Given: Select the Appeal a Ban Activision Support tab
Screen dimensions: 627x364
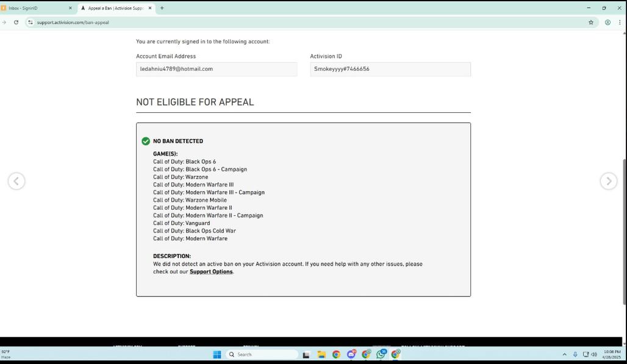Looking at the screenshot, I should coord(116,8).
